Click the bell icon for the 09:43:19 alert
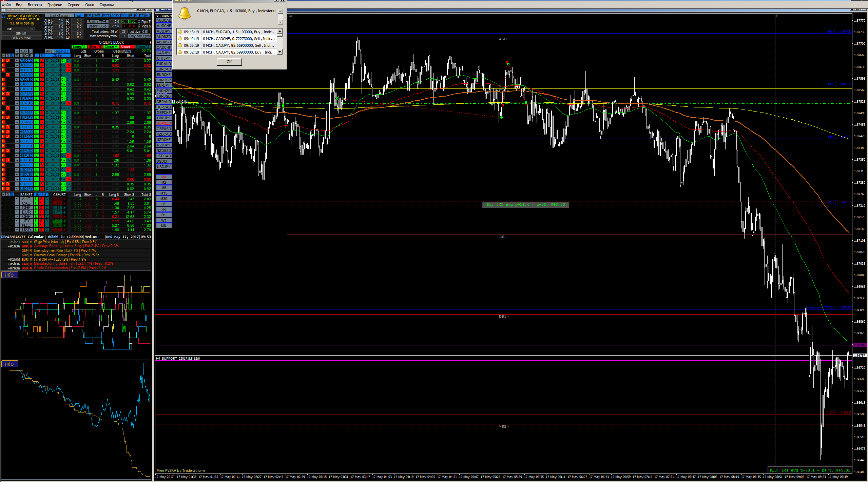Image resolution: width=868 pixels, height=482 pixels. click(180, 32)
